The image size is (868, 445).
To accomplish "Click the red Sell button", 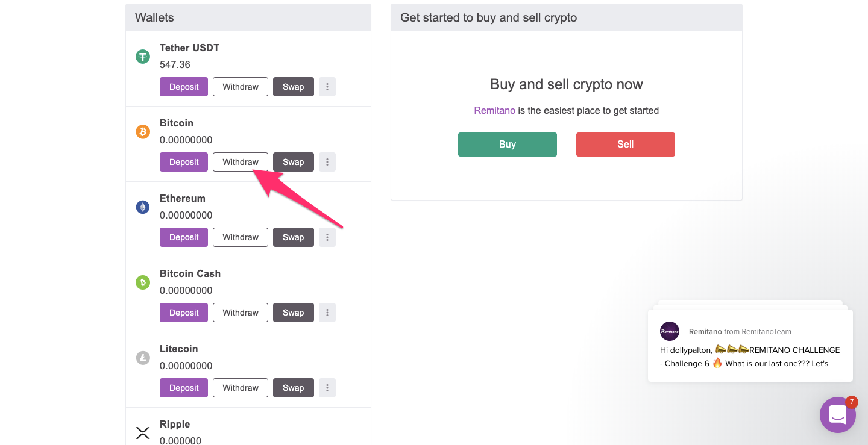I will click(x=626, y=145).
